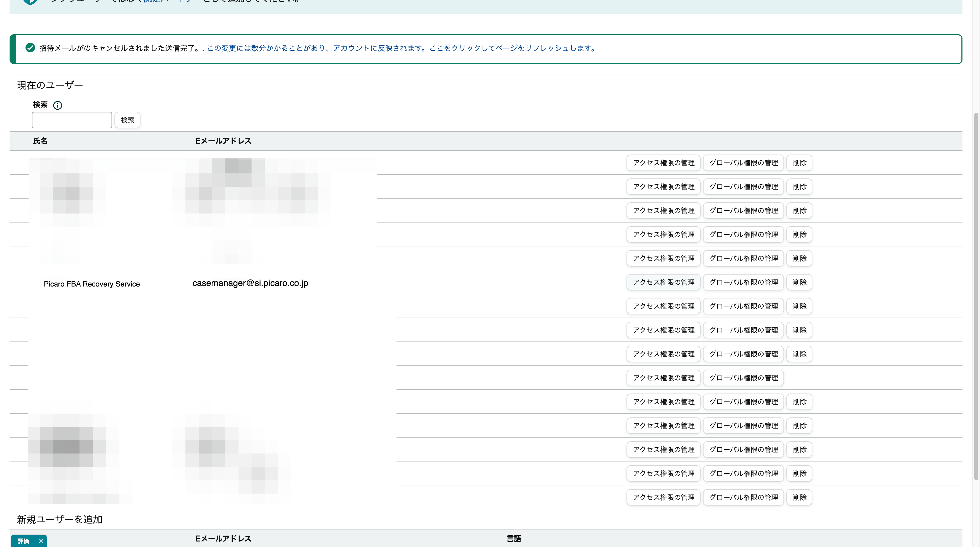Click the green checkmark success icon
The image size is (980, 547).
pos(30,48)
